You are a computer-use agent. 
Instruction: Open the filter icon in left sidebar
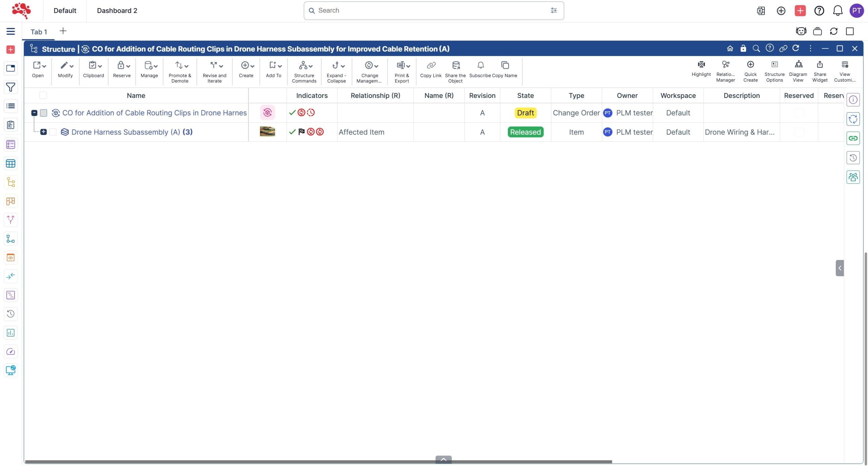[11, 87]
